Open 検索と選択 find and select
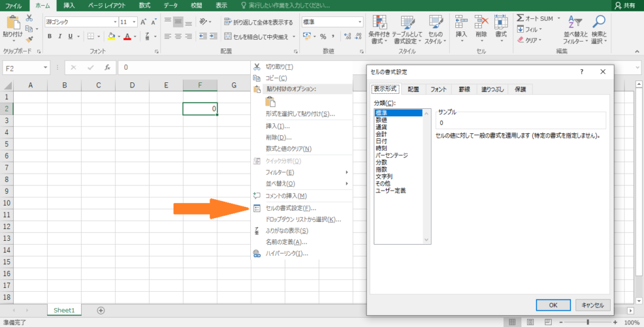This screenshot has width=644, height=327. [x=599, y=30]
